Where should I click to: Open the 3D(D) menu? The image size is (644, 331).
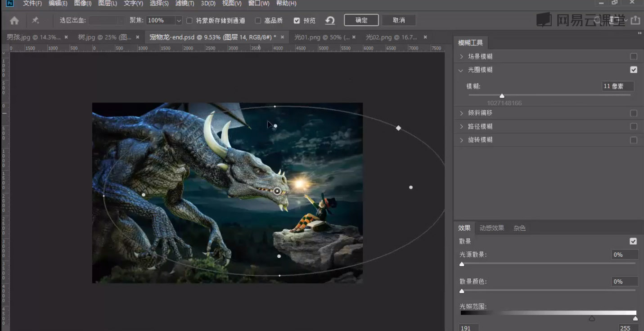[x=208, y=4]
